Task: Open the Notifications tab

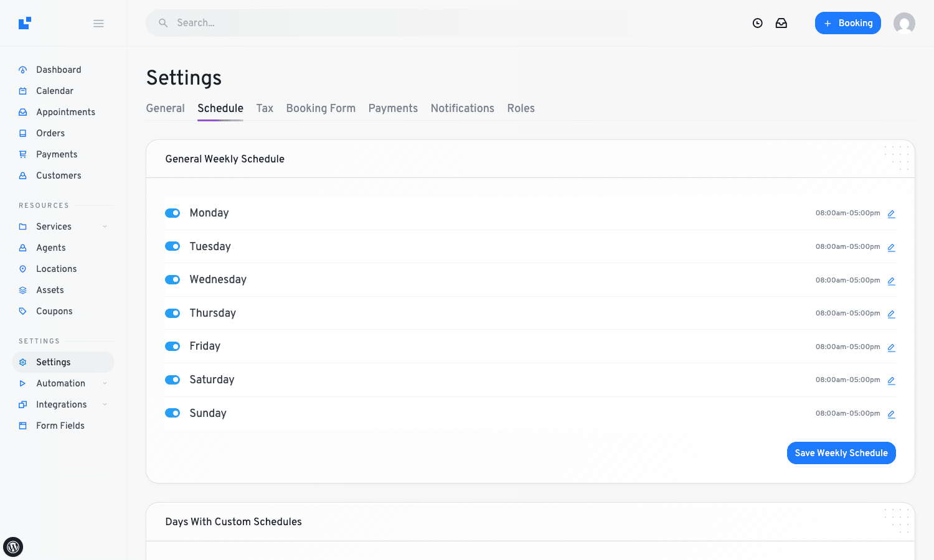Action: tap(463, 108)
